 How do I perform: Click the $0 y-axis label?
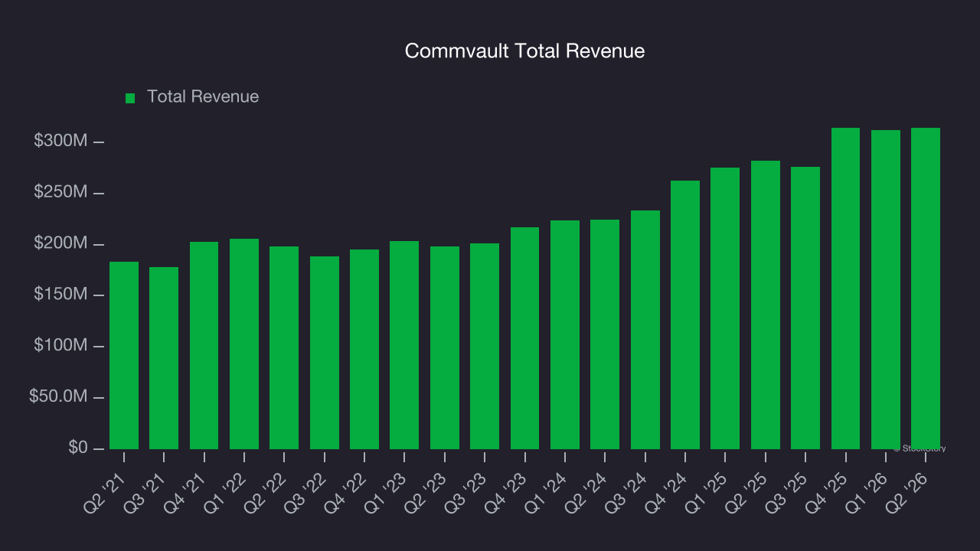coord(77,448)
